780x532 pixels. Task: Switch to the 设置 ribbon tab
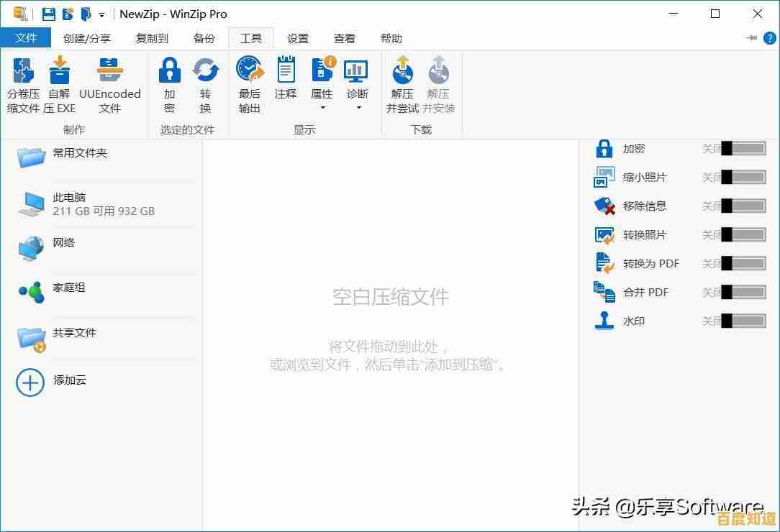[x=298, y=38]
